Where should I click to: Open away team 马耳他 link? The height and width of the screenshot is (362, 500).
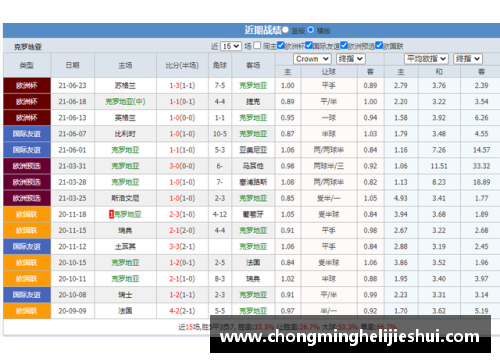pos(253,166)
